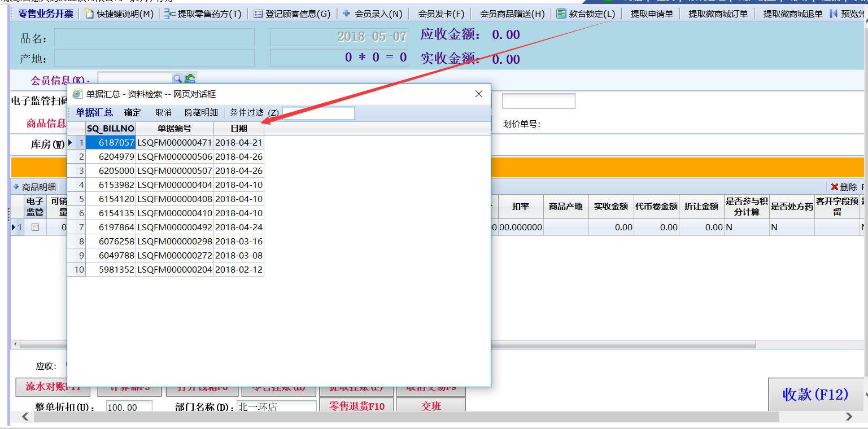
Task: Click the 流水对账F11 button
Action: pos(53,388)
